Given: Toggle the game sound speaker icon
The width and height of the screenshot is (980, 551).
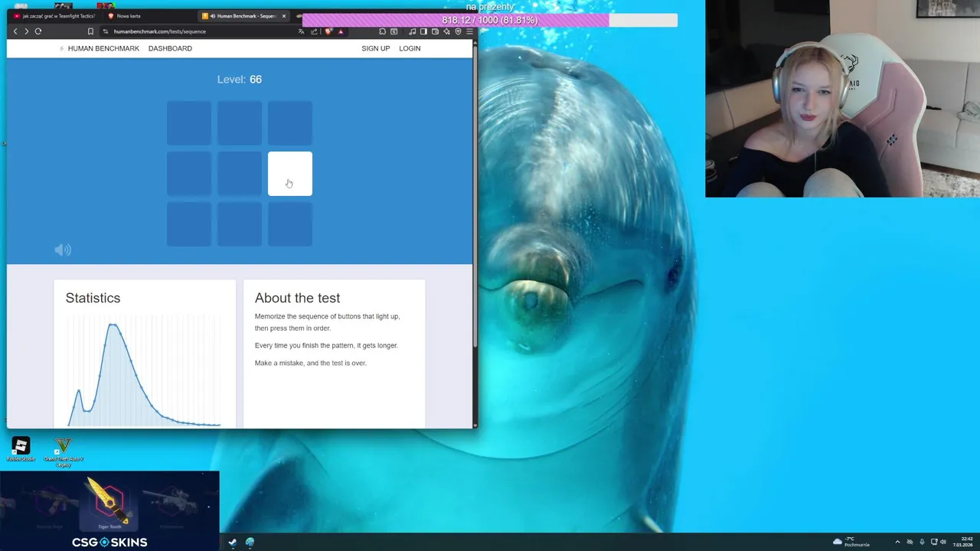Looking at the screenshot, I should pos(63,249).
